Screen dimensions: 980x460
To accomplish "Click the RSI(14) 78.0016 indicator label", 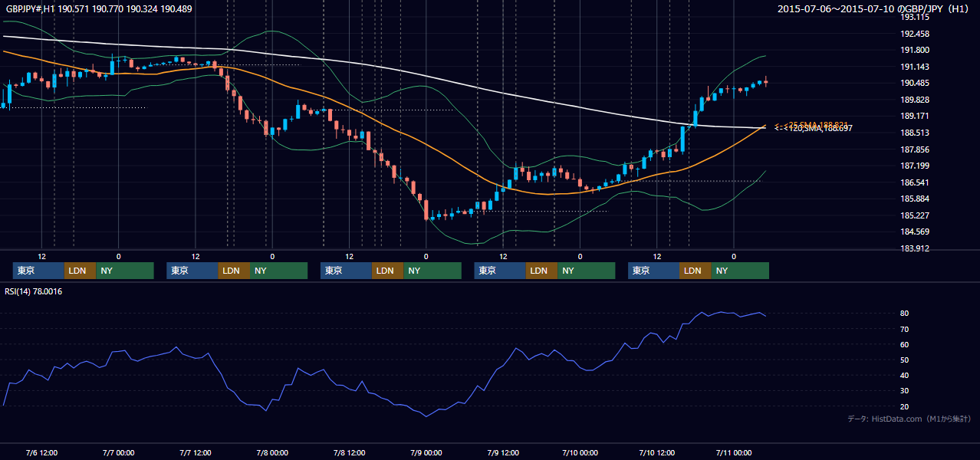I will coord(33,291).
